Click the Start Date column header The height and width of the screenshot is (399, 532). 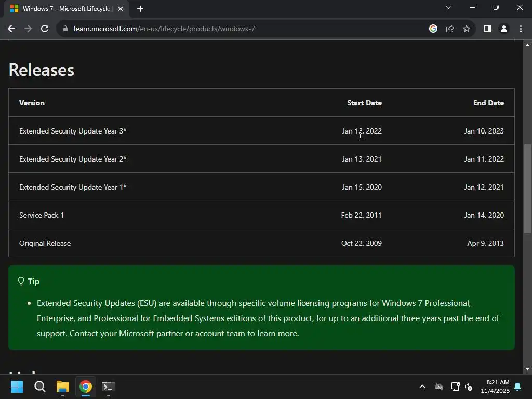pyautogui.click(x=364, y=103)
